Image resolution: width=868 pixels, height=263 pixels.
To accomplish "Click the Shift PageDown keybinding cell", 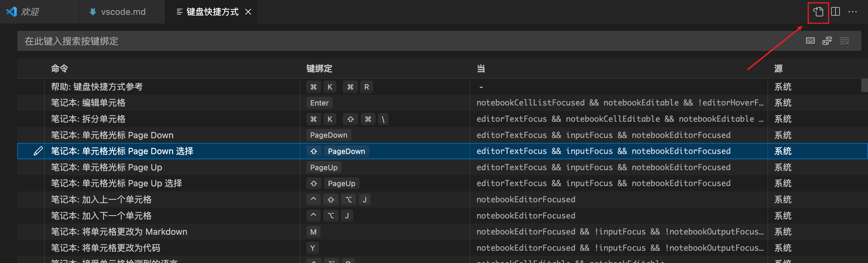I will [x=338, y=151].
